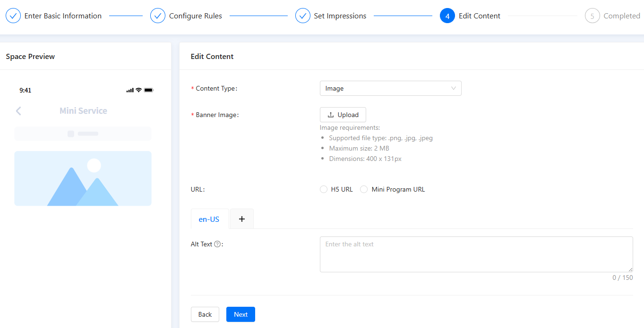Click the signal bars icon in preview
This screenshot has width=644, height=328.
tap(130, 90)
